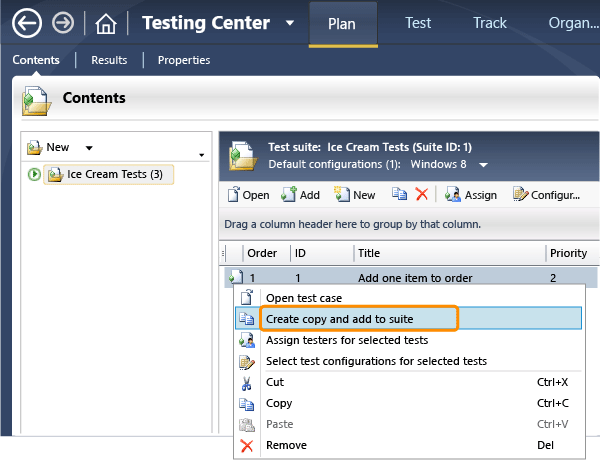The width and height of the screenshot is (600, 460).
Task: Switch to the Plan tab
Action: (x=343, y=24)
